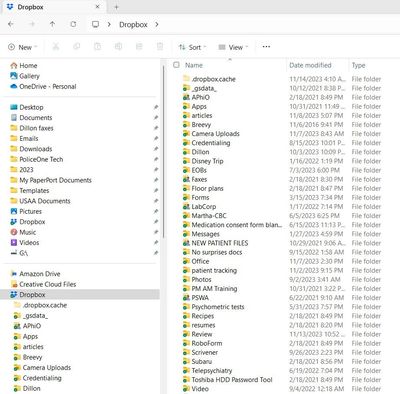Screen dimensions: 400x394
Task: Click pin icon next to Downloads
Action: 156,149
